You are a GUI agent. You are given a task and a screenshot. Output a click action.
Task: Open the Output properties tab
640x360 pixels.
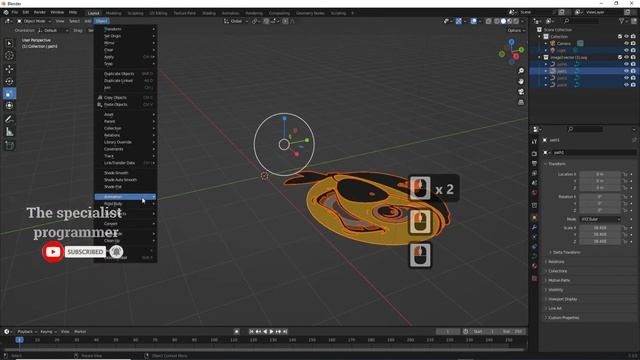(534, 163)
